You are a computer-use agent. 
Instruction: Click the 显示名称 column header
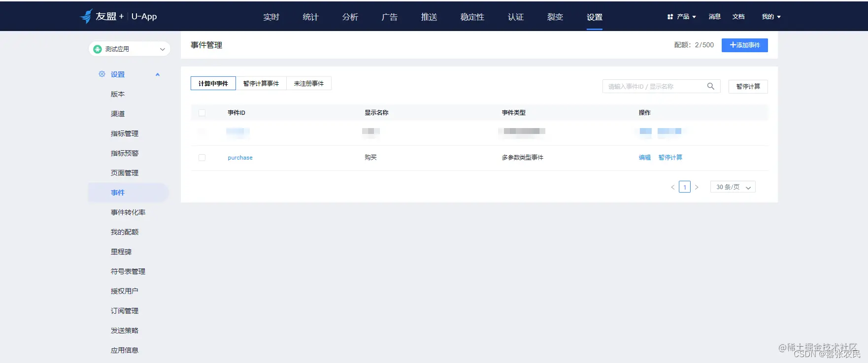pyautogui.click(x=376, y=113)
